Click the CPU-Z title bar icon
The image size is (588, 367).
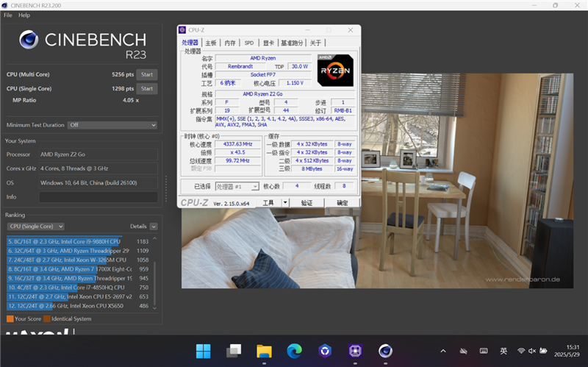pos(182,30)
